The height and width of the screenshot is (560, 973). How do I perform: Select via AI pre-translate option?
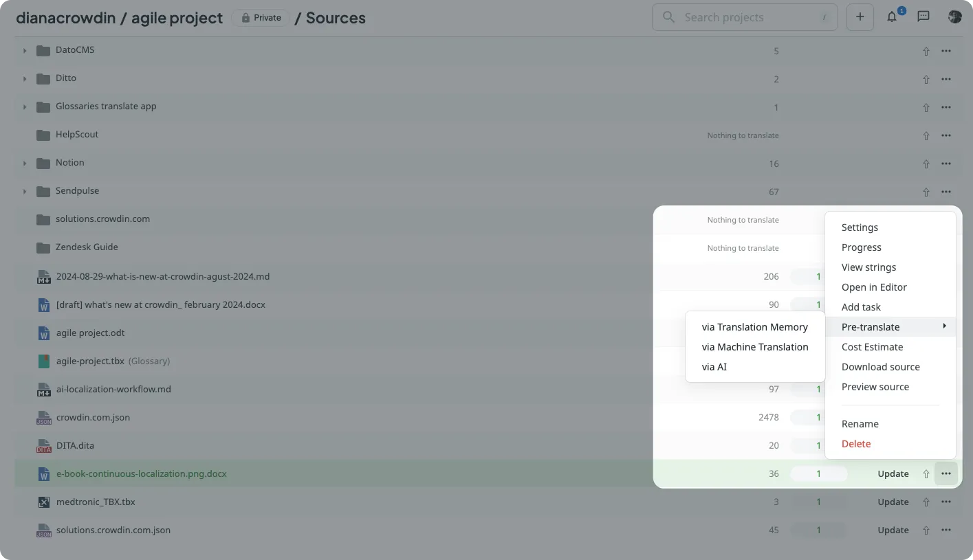[714, 367]
